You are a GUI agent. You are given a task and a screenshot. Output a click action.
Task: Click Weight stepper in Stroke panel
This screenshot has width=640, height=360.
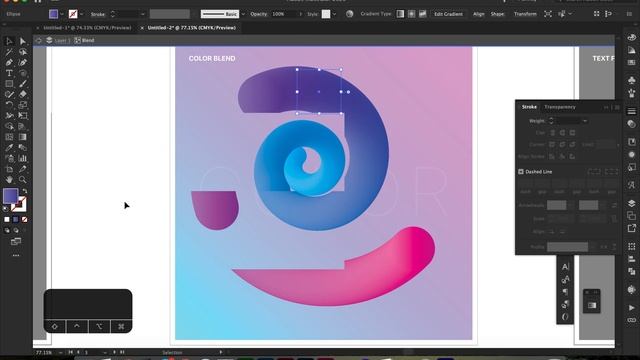pyautogui.click(x=551, y=121)
